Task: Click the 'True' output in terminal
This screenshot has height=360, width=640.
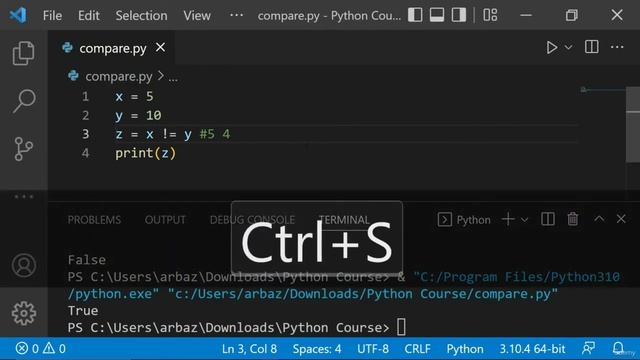Action: [x=83, y=311]
